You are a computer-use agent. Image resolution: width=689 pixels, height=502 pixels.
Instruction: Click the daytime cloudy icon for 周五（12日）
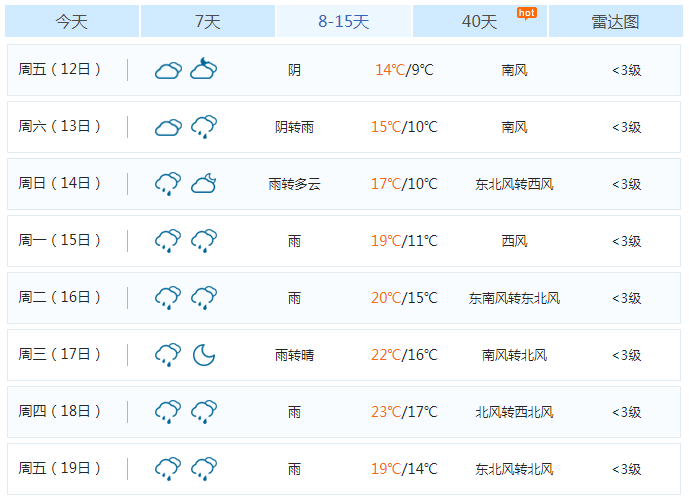168,70
